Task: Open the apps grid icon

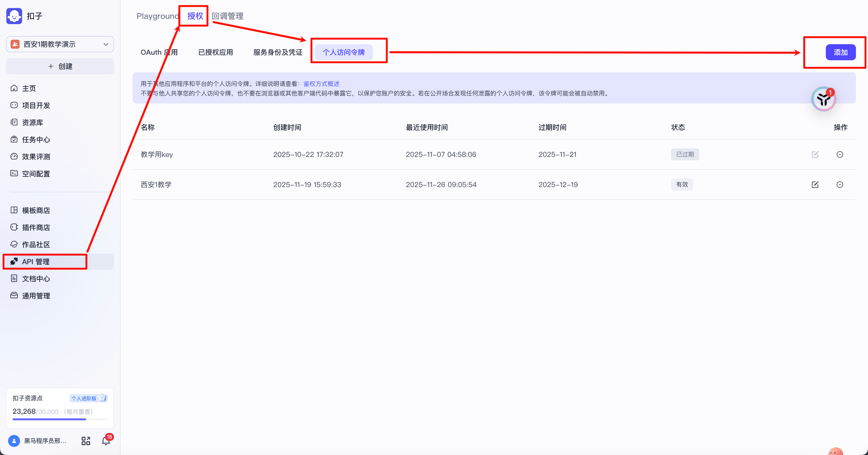Action: (86, 441)
